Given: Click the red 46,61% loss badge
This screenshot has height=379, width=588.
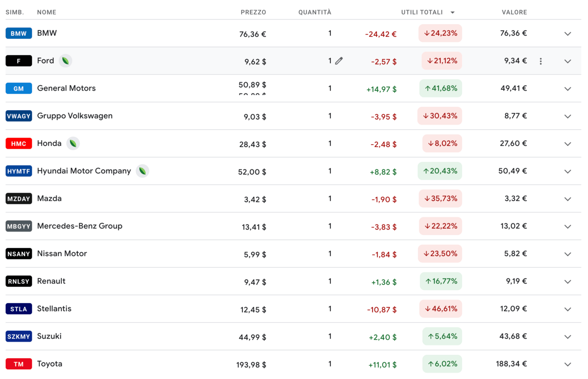Looking at the screenshot, I should 441,309.
